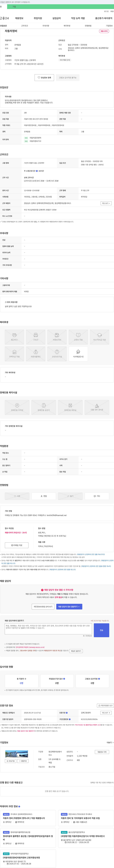Image resolution: width=114 pixels, height=868 pixels.
Task: Expand 지도 보기 next to 김해고용센터
Action: (x=106, y=713)
